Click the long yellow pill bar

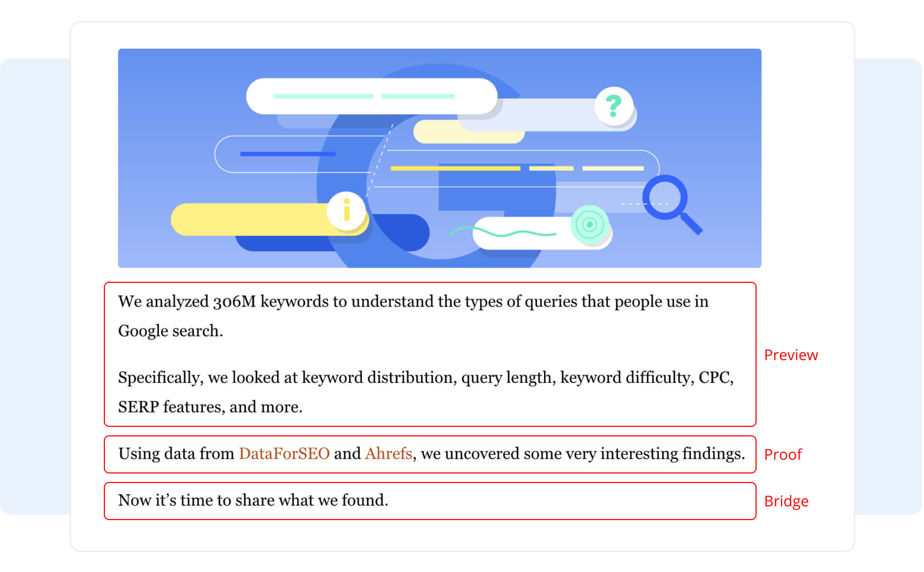249,219
